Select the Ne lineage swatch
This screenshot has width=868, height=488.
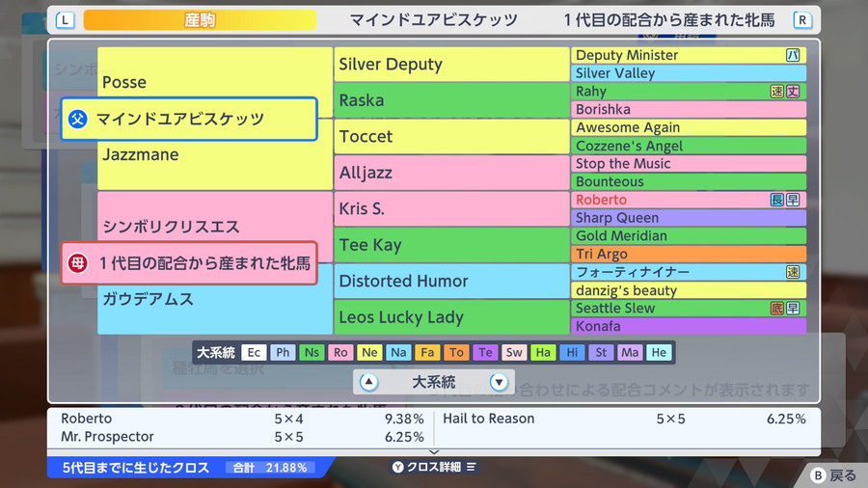tap(369, 352)
